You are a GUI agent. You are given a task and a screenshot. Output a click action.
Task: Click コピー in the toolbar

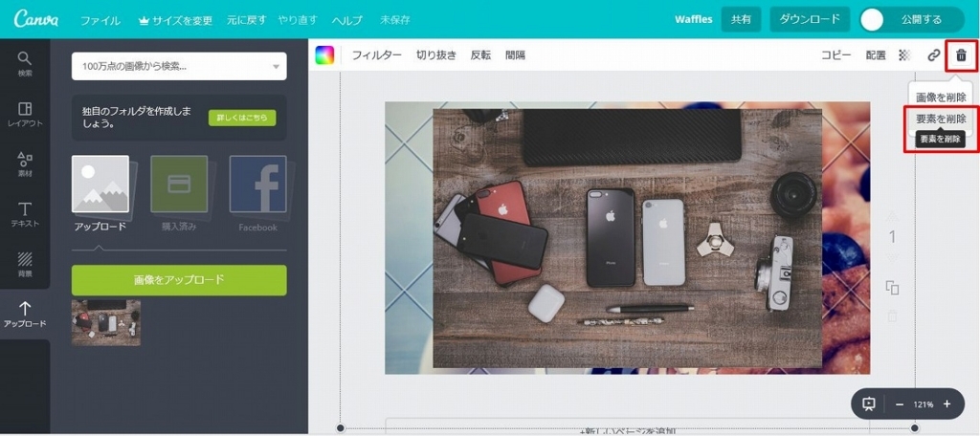(836, 54)
